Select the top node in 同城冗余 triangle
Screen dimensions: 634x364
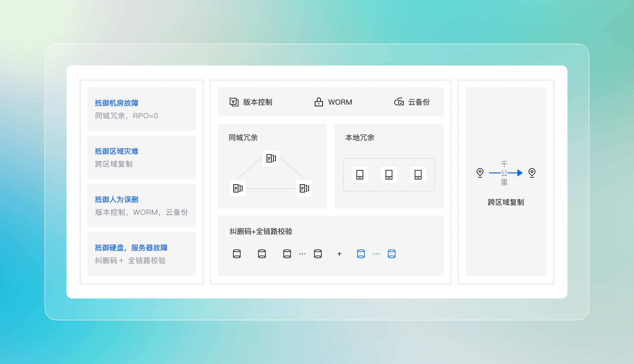coord(271,158)
